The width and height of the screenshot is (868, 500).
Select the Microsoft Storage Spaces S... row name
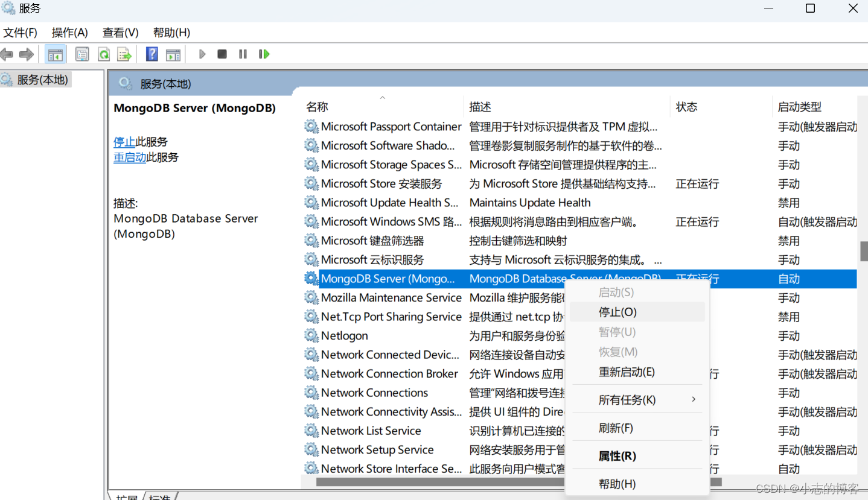click(x=392, y=165)
